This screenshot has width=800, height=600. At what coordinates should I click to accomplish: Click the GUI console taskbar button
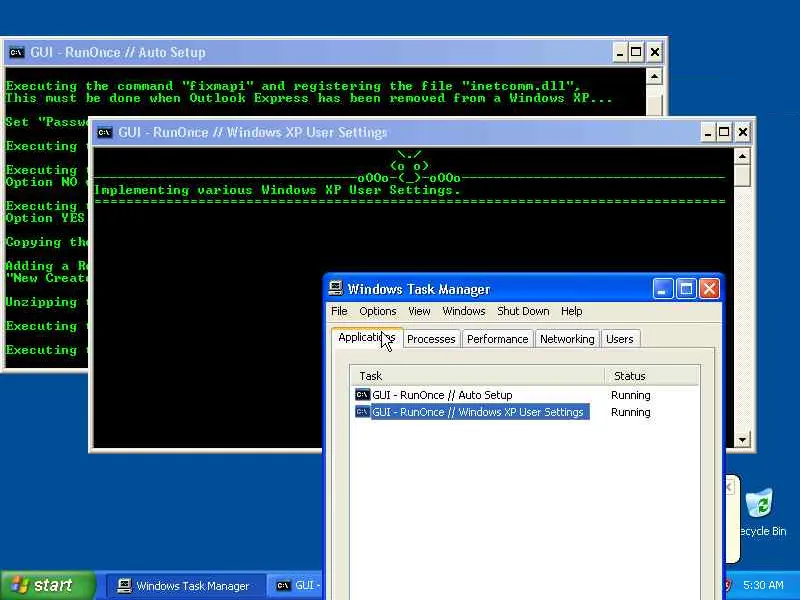click(x=297, y=586)
